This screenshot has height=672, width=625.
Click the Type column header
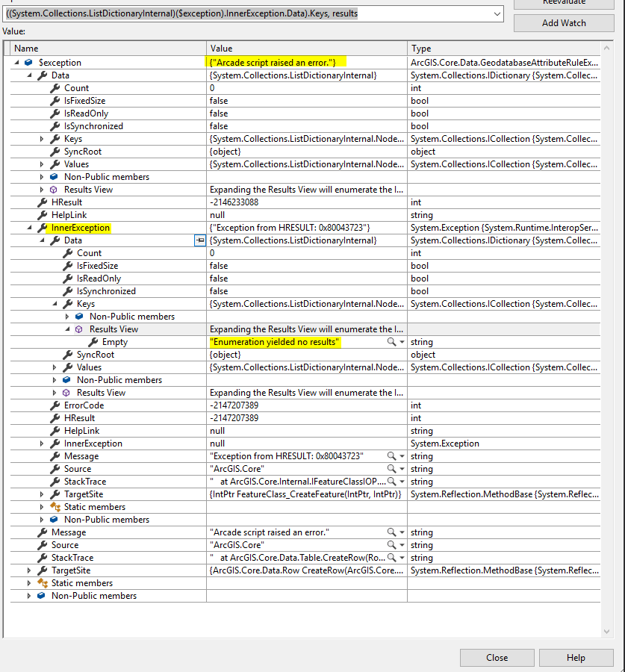coord(504,49)
